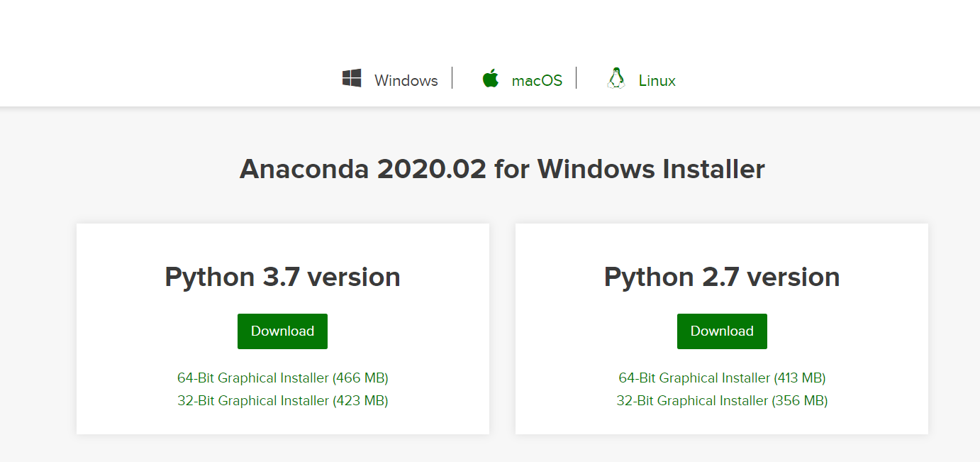980x462 pixels.
Task: Open 64-Bit Graphical Installer for Python 2.7
Action: (x=722, y=378)
